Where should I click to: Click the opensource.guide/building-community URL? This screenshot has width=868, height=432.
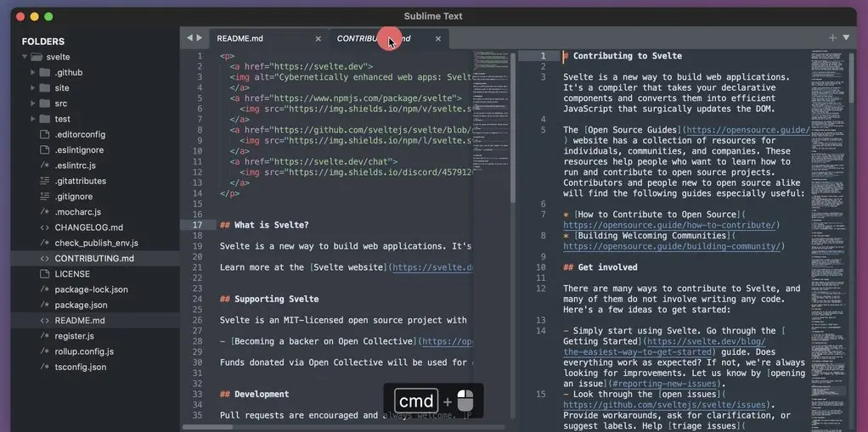coord(672,247)
